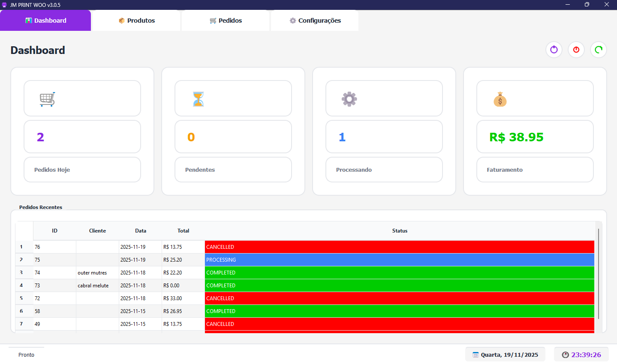Click the Pedidos Recentes section title
This screenshot has width=617, height=364.
[41, 207]
